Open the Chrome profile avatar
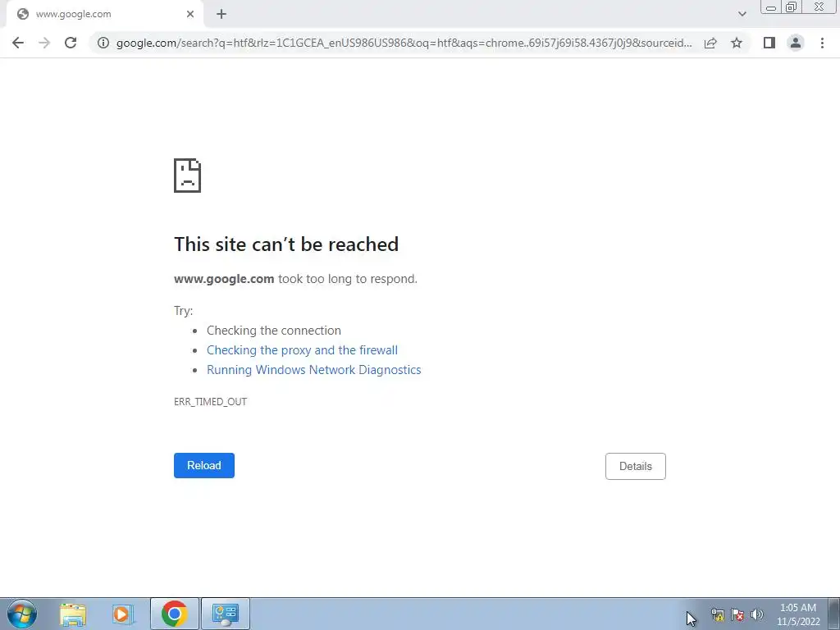840x630 pixels. pyautogui.click(x=796, y=43)
